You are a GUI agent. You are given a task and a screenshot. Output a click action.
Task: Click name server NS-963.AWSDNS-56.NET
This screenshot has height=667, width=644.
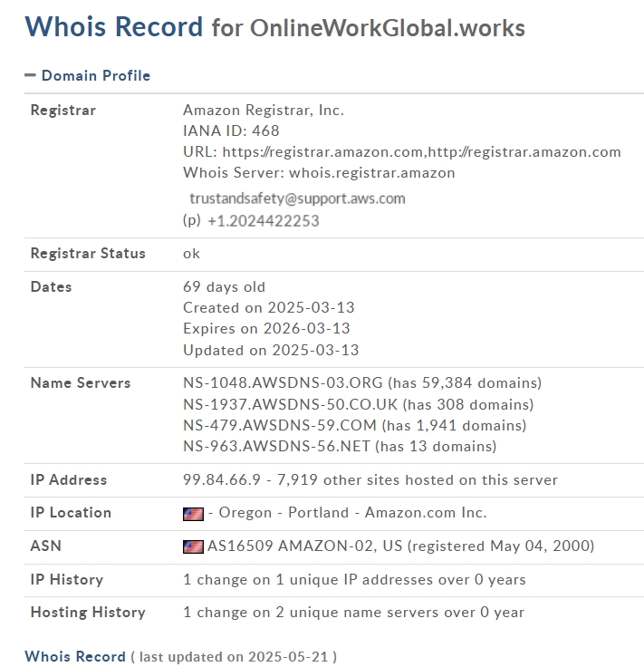[276, 446]
